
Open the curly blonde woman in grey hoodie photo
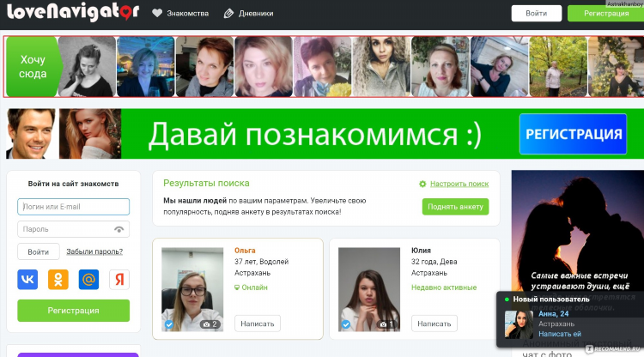(381, 66)
